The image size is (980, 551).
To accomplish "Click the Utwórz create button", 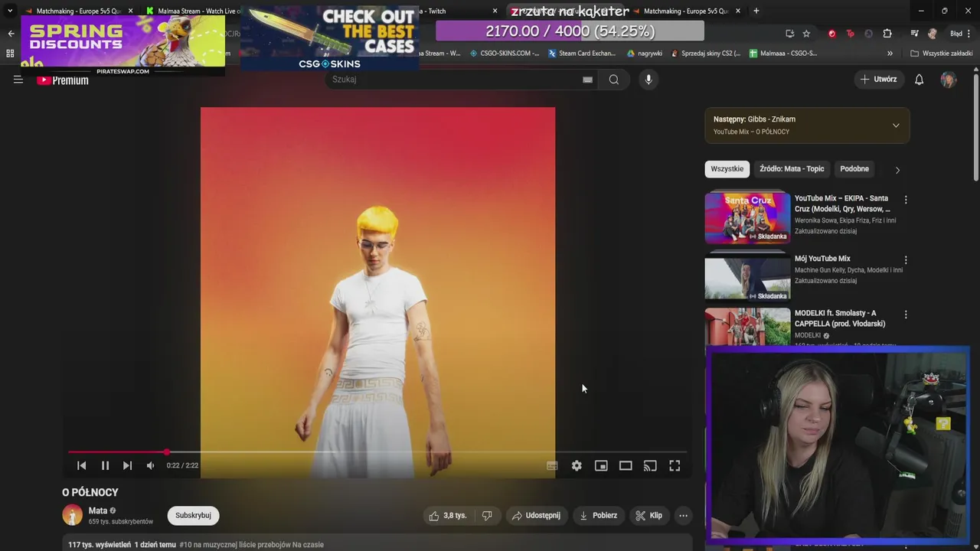I will (x=879, y=80).
